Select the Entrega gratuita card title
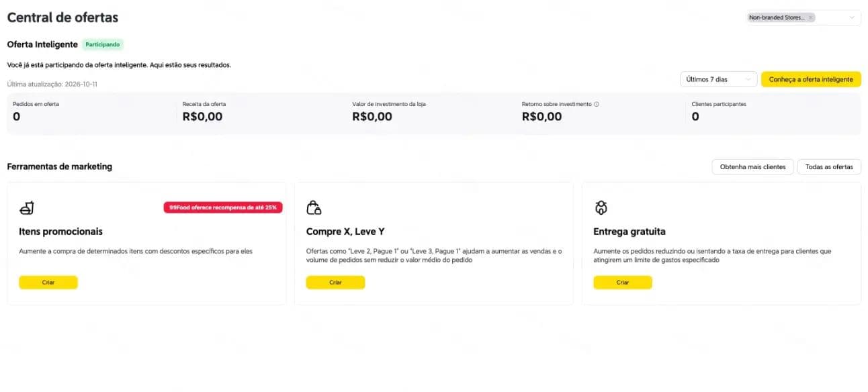 point(630,232)
